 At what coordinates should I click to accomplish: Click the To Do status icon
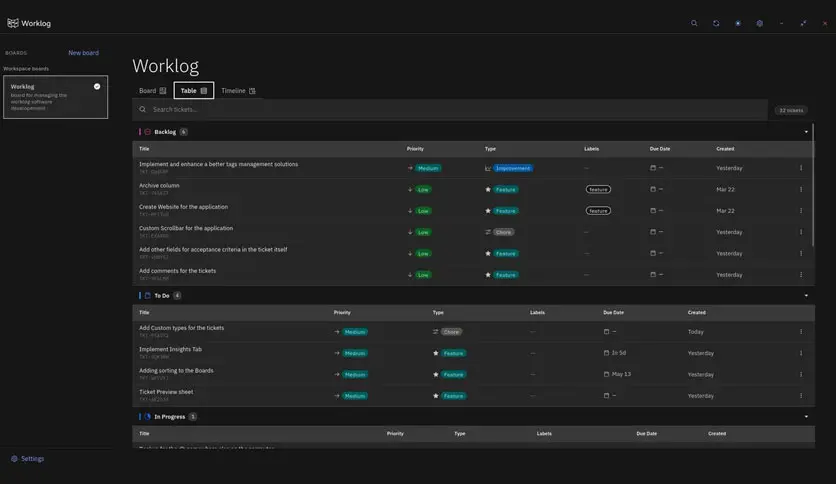click(x=148, y=295)
